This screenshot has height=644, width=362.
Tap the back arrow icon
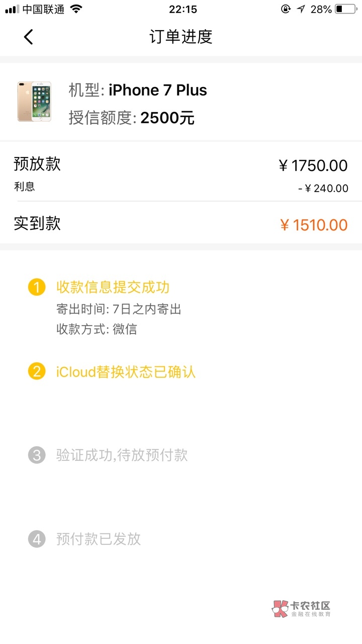pos(28,37)
